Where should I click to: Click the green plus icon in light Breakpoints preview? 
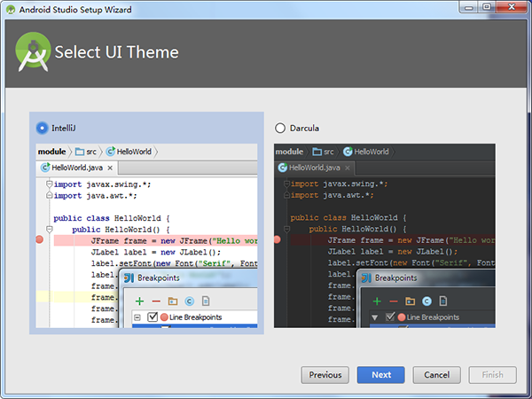(x=139, y=301)
